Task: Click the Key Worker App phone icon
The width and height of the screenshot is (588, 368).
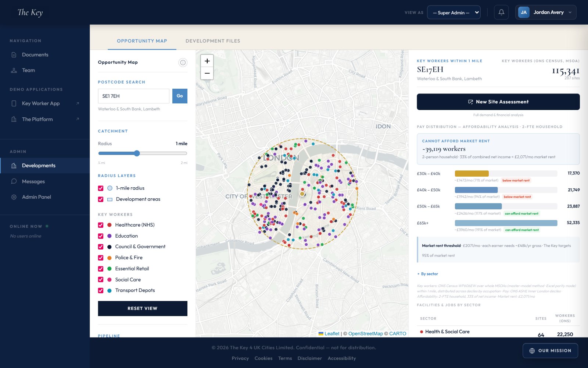Action: tap(14, 103)
